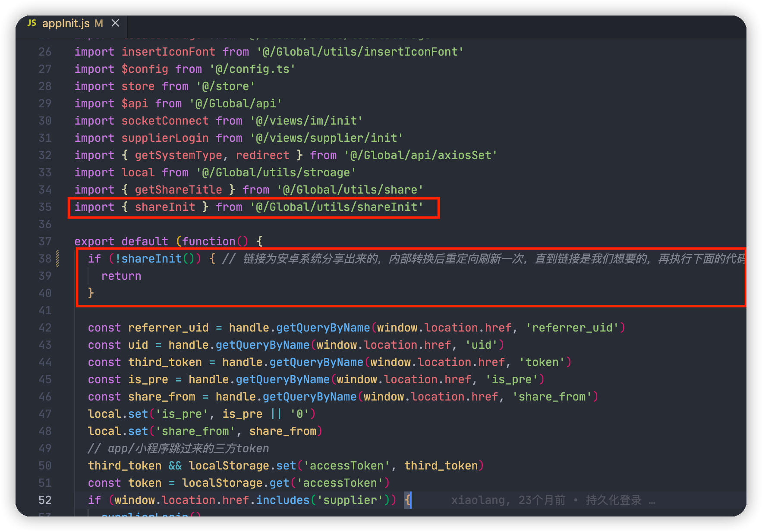Click 'localStorage.get' on line 51
Image resolution: width=762 pixels, height=532 pixels.
click(236, 483)
